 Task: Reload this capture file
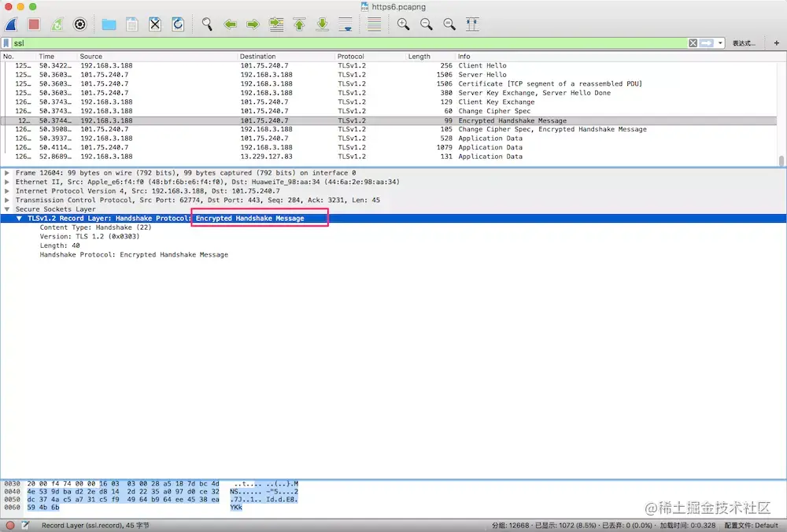[178, 24]
